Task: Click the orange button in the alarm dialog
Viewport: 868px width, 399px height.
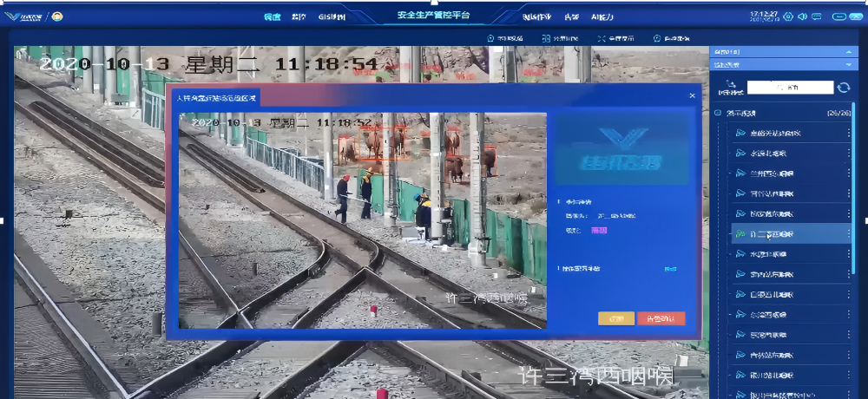Action: [615, 318]
